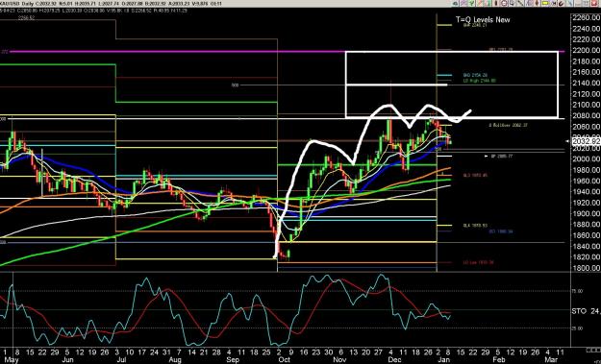The height and width of the screenshot is (364, 601).
Task: Click the 25.00 stochastic level label
Action: click(577, 328)
